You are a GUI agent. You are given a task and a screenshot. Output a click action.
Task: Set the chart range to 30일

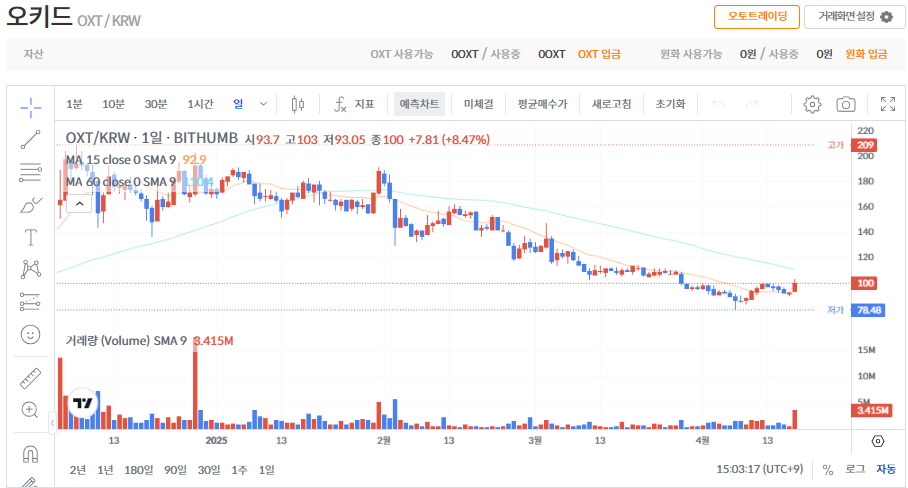(209, 470)
